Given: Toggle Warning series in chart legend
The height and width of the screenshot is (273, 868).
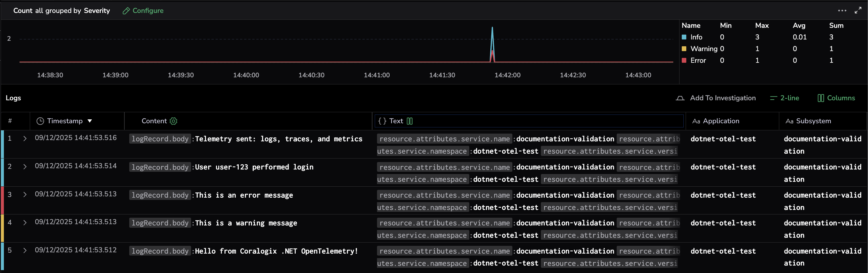Looking at the screenshot, I should point(703,49).
